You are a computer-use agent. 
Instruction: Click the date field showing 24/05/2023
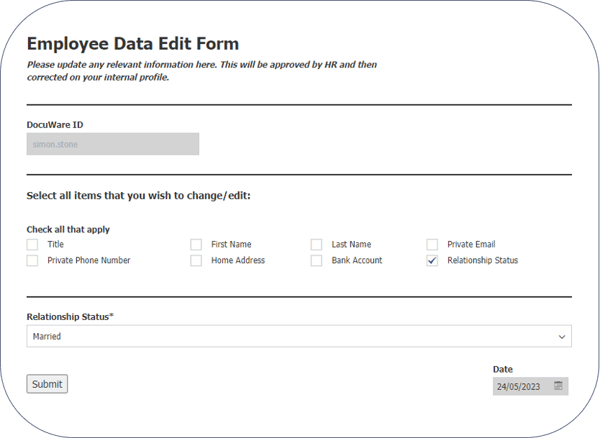(521, 386)
